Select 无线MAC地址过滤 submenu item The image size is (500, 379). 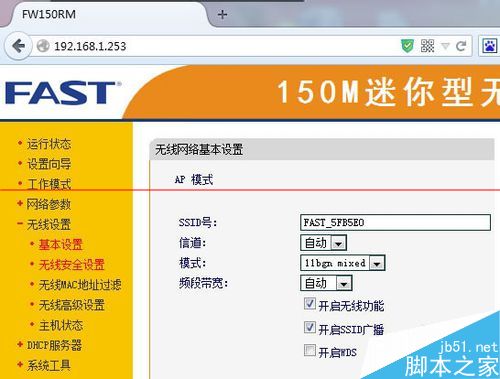click(x=80, y=285)
